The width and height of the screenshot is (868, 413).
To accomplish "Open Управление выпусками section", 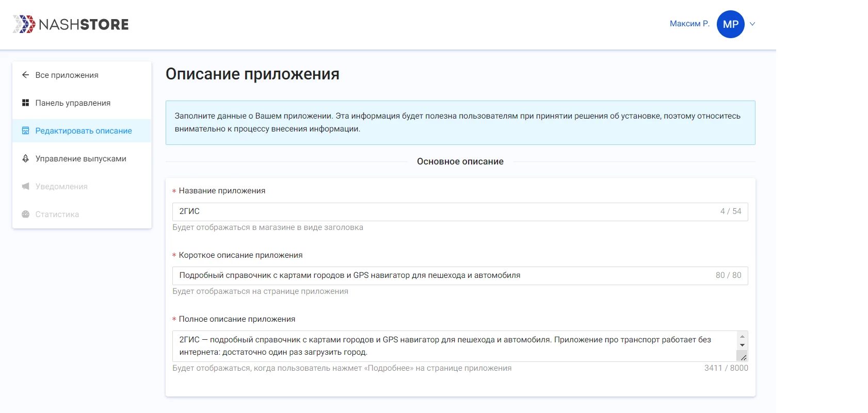I will click(x=82, y=158).
